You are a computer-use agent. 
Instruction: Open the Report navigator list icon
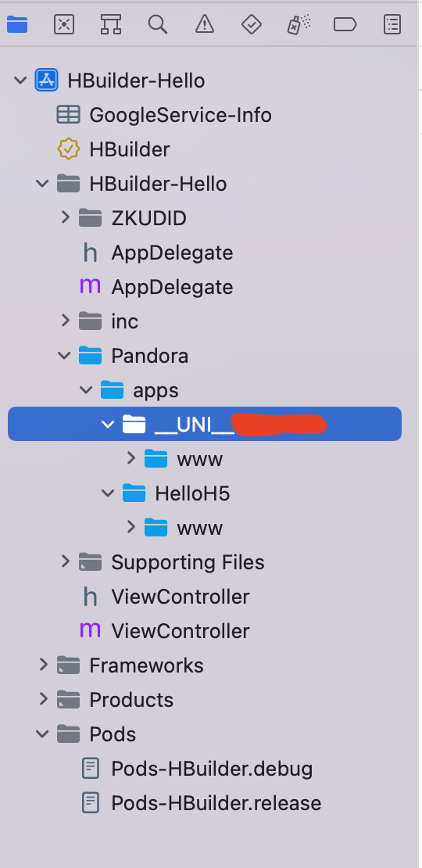coord(392,24)
